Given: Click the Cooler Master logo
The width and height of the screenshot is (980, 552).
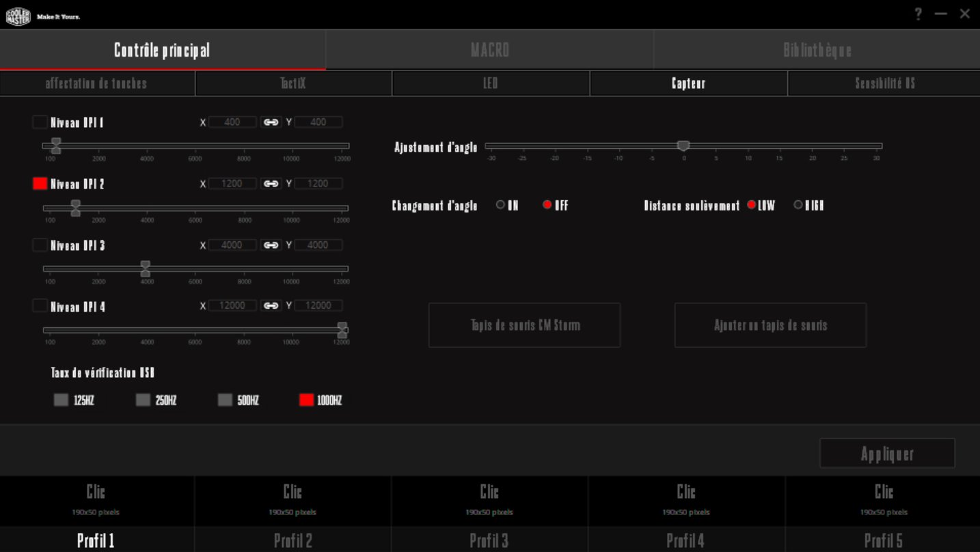Looking at the screenshot, I should pyautogui.click(x=18, y=16).
